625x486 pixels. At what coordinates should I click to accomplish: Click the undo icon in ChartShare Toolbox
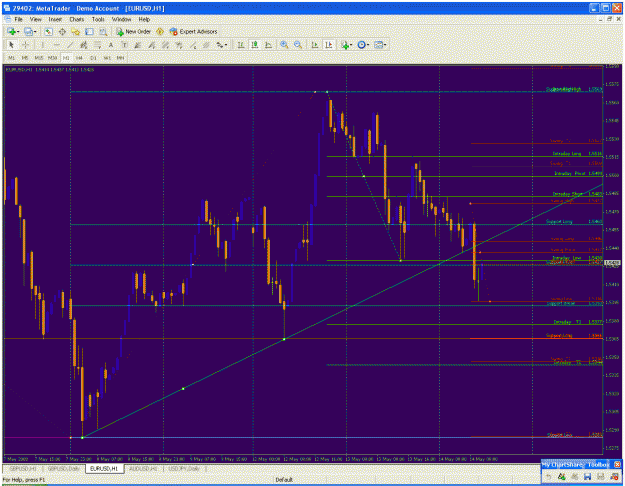click(x=548, y=476)
